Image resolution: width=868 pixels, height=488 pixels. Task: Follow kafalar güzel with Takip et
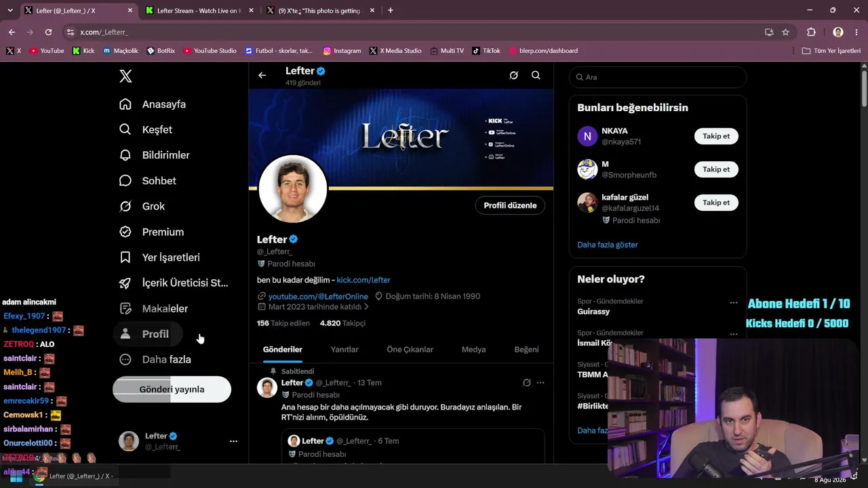[716, 203]
